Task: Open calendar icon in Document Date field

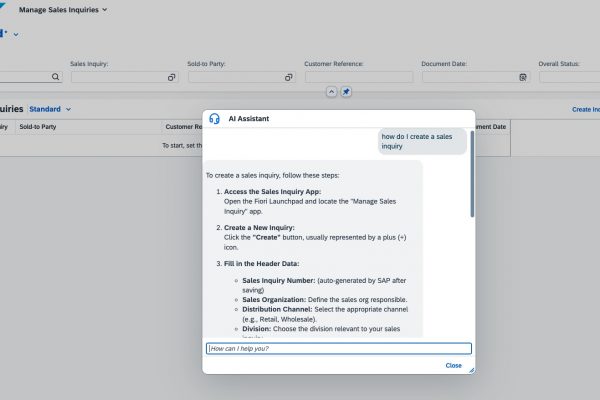Action: [523, 77]
